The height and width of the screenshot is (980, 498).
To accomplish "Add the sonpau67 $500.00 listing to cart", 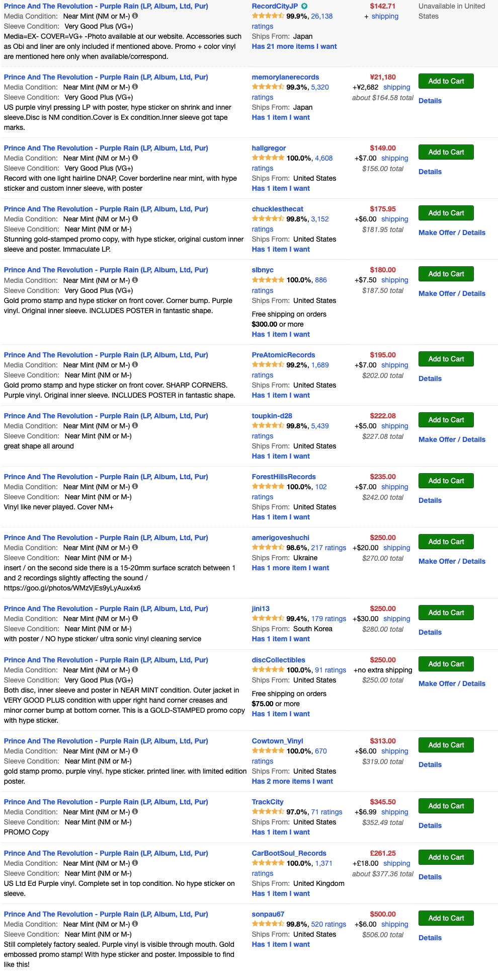I will (446, 918).
